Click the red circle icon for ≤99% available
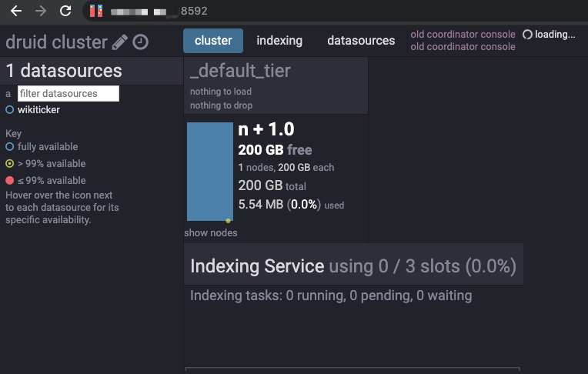Viewport: 588px width, 374px height. pos(10,180)
